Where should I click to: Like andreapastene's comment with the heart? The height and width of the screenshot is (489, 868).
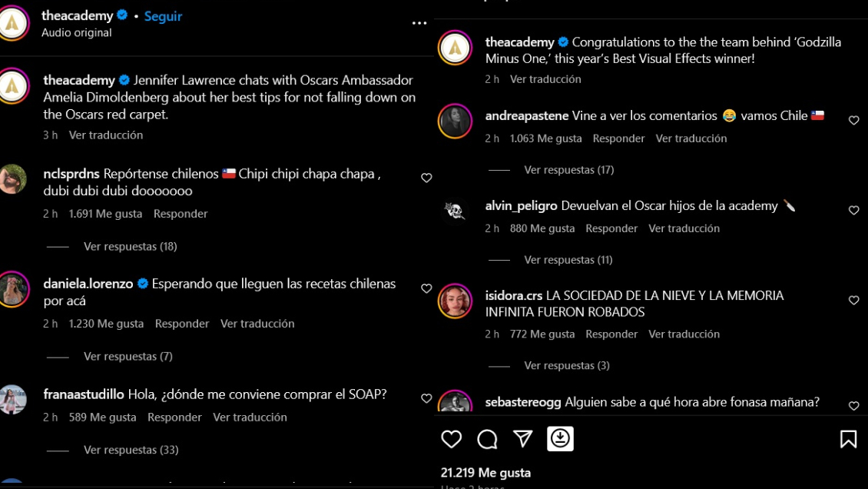click(x=853, y=121)
